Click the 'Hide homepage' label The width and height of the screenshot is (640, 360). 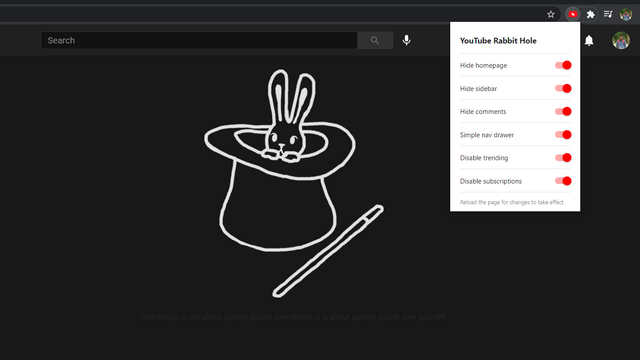click(483, 65)
